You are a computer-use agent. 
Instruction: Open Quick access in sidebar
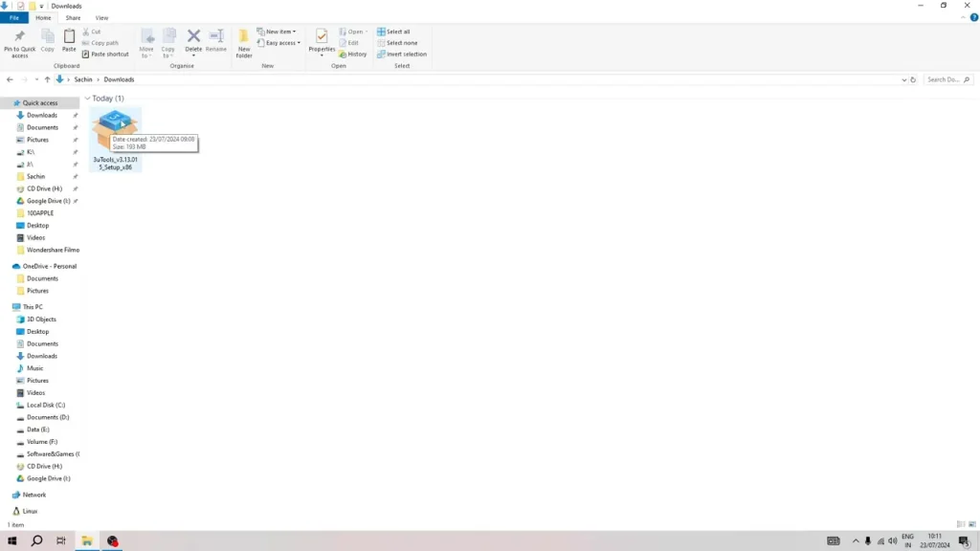40,103
